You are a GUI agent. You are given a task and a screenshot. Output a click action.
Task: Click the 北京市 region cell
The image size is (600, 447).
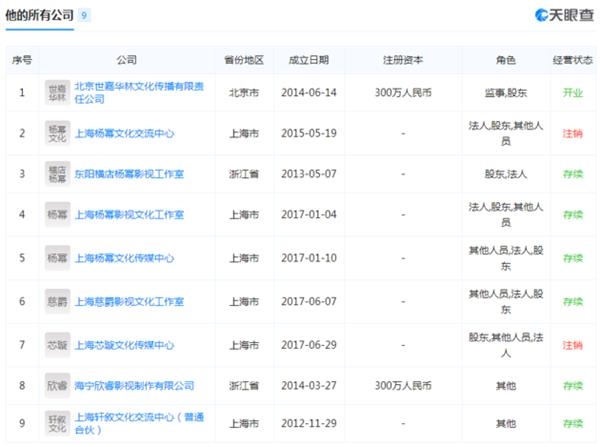pyautogui.click(x=244, y=93)
